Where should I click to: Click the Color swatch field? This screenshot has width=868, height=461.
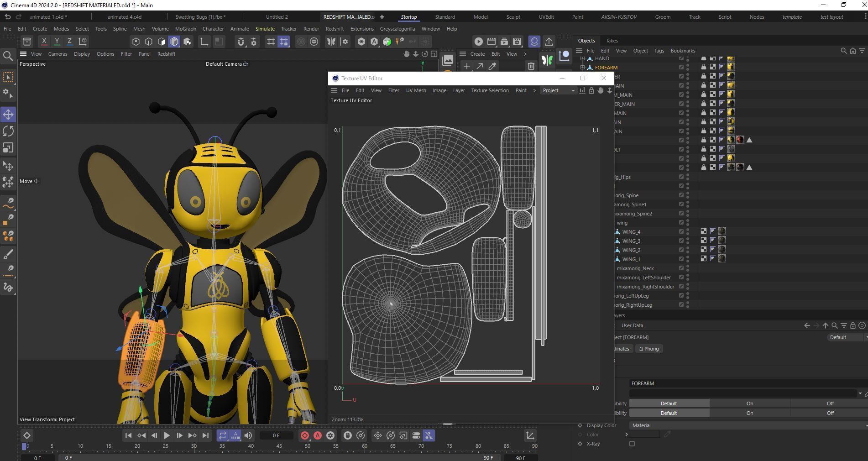point(644,435)
